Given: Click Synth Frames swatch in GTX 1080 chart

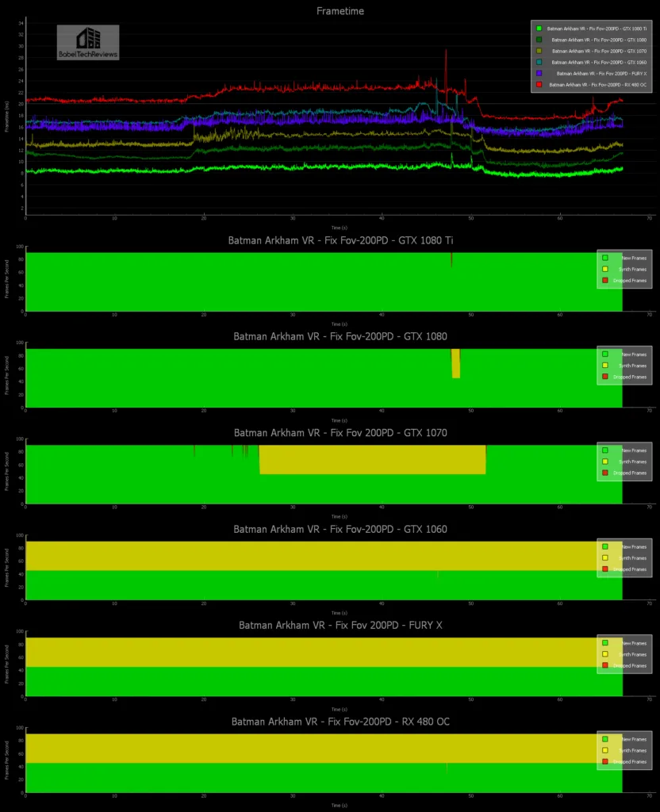Looking at the screenshot, I should click(604, 366).
